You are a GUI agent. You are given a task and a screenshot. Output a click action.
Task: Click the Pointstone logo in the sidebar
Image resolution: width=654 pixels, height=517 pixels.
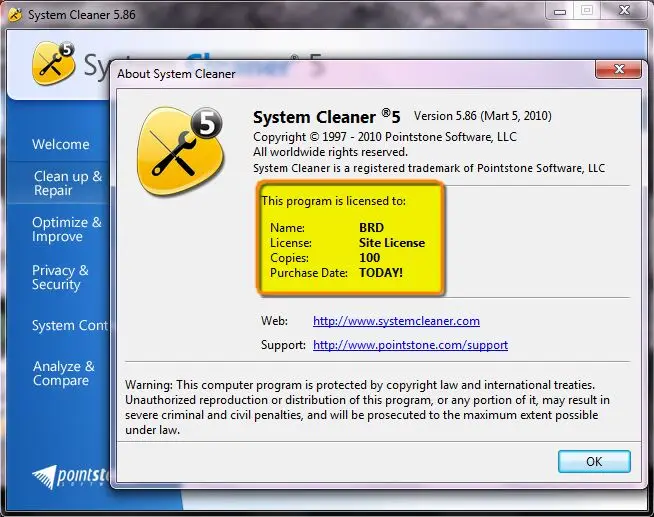click(x=71, y=477)
